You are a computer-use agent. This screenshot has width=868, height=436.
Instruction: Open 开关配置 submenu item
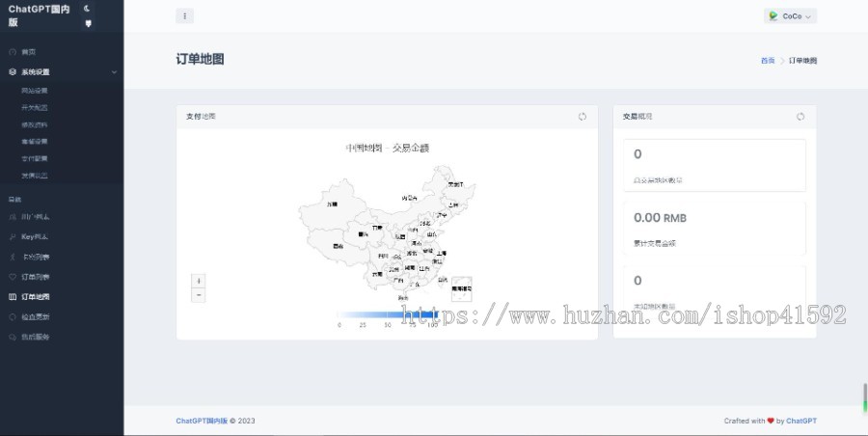tap(35, 107)
